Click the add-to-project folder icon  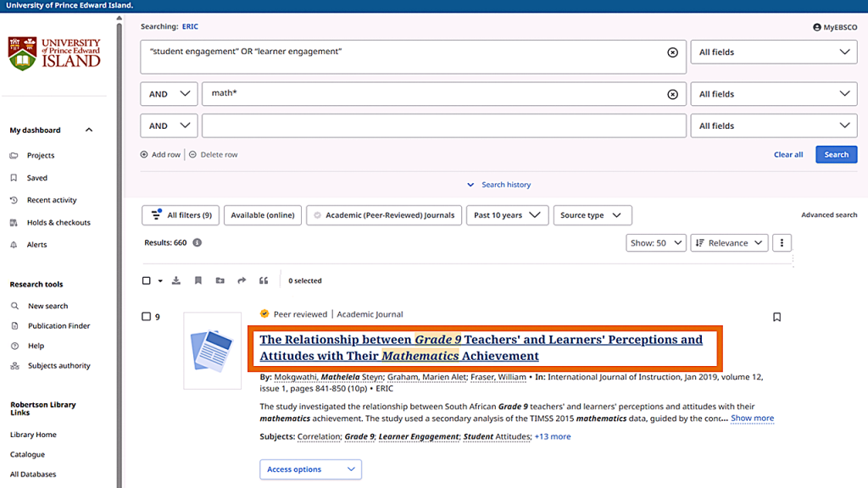tap(220, 280)
